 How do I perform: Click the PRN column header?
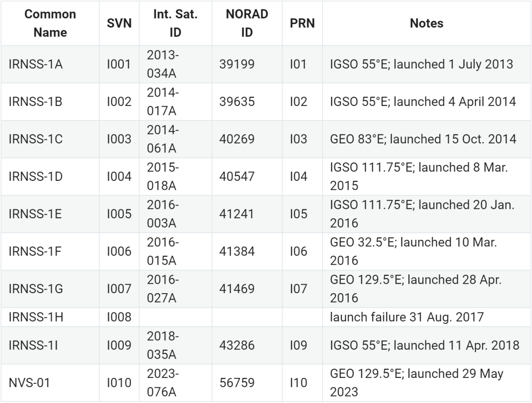(302, 23)
